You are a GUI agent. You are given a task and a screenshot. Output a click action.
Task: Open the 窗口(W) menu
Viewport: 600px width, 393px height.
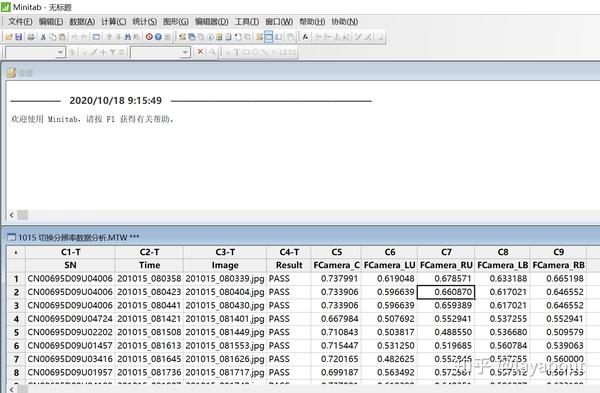[x=279, y=22]
